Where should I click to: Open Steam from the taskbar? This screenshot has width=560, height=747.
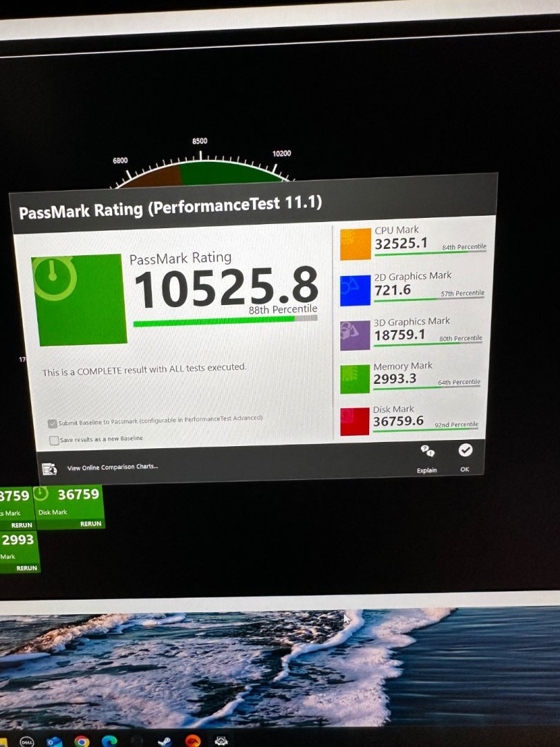[165, 741]
